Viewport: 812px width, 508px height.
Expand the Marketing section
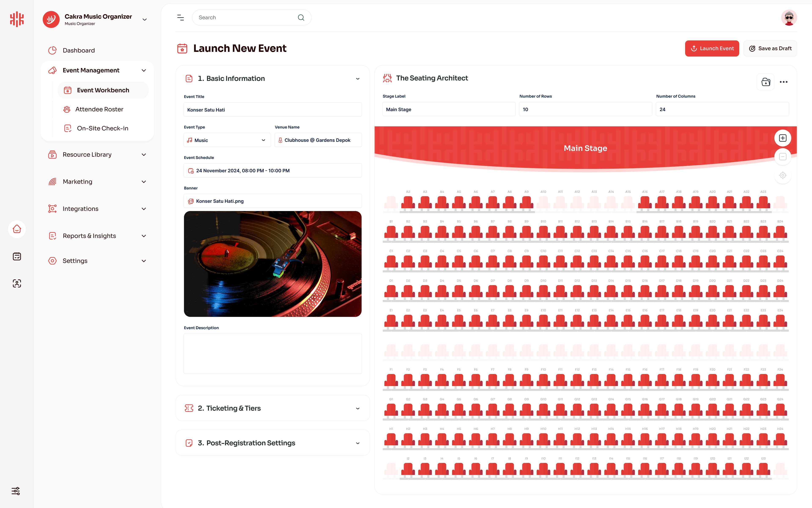(97, 182)
